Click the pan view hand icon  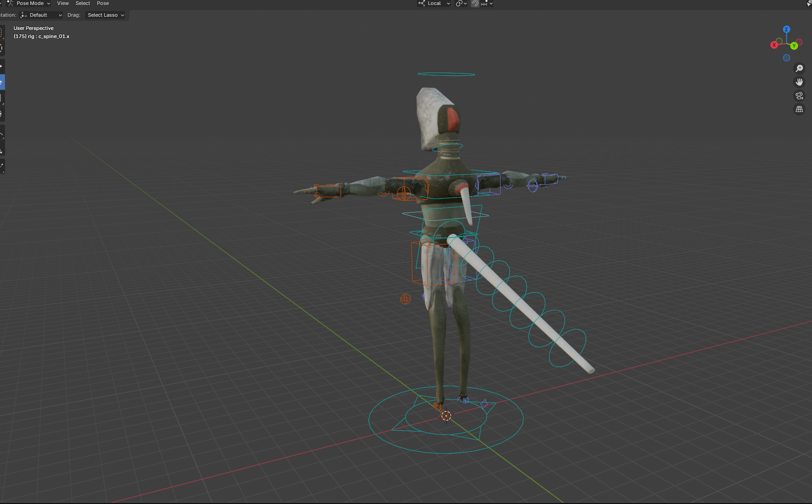click(799, 82)
